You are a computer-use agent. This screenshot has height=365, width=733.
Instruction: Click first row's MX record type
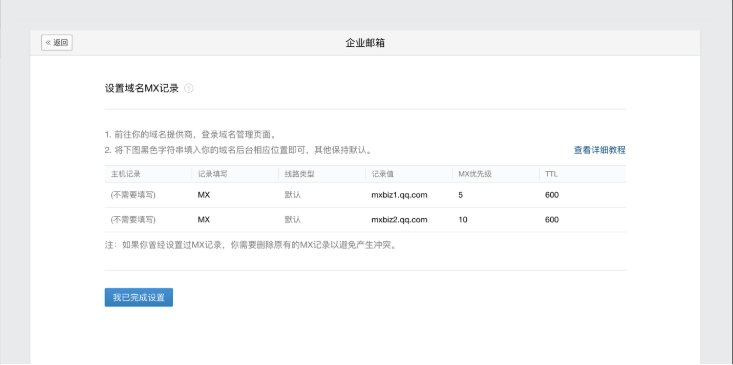204,195
